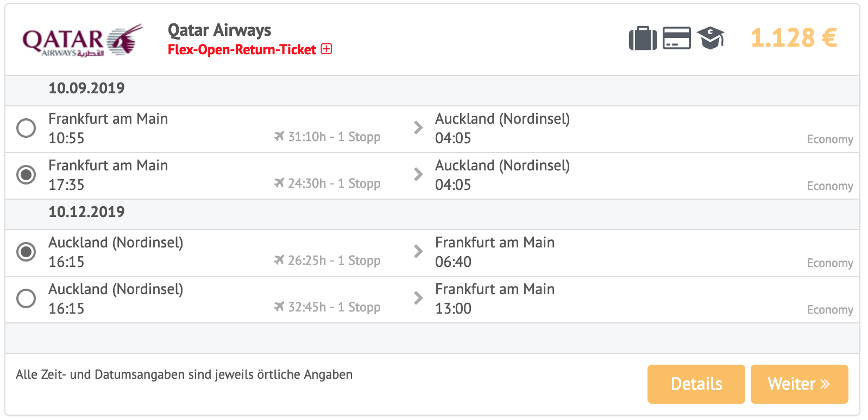
Task: Open the Details button
Action: (x=696, y=384)
